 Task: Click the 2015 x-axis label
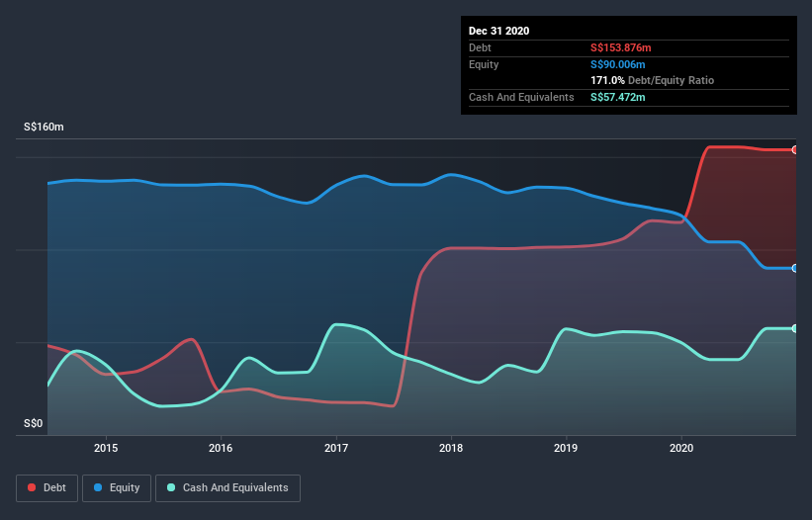[106, 448]
